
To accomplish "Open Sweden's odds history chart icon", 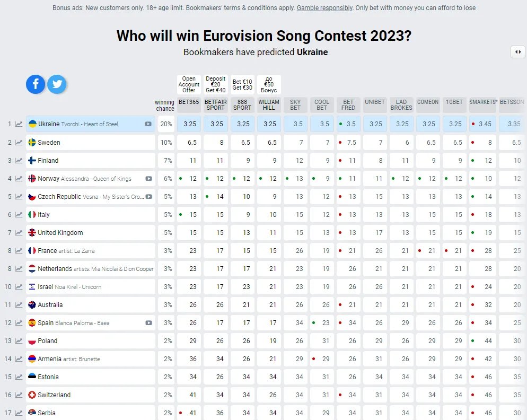I will (19, 143).
